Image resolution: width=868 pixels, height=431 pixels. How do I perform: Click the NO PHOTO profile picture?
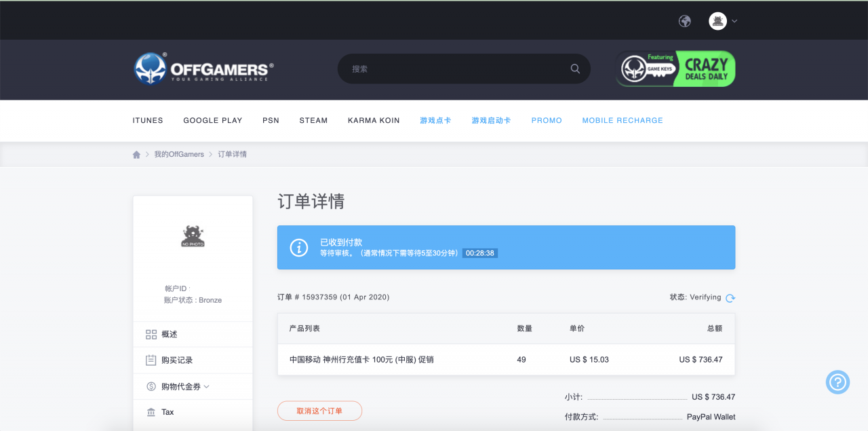pos(193,236)
